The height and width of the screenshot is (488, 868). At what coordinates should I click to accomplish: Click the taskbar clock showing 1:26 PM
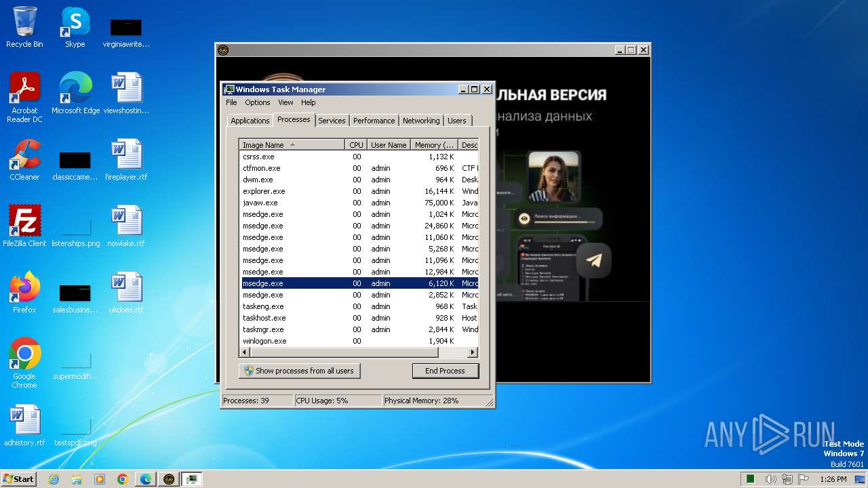pos(833,479)
